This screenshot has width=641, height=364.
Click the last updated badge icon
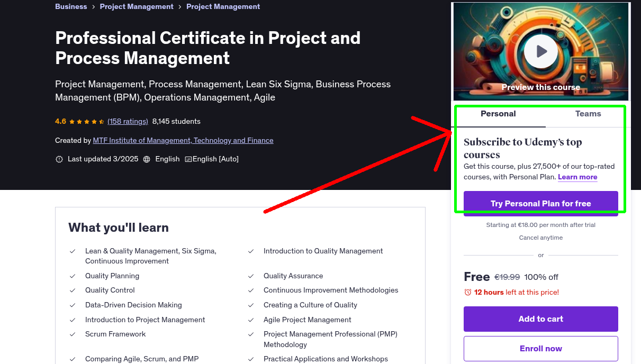(x=59, y=159)
